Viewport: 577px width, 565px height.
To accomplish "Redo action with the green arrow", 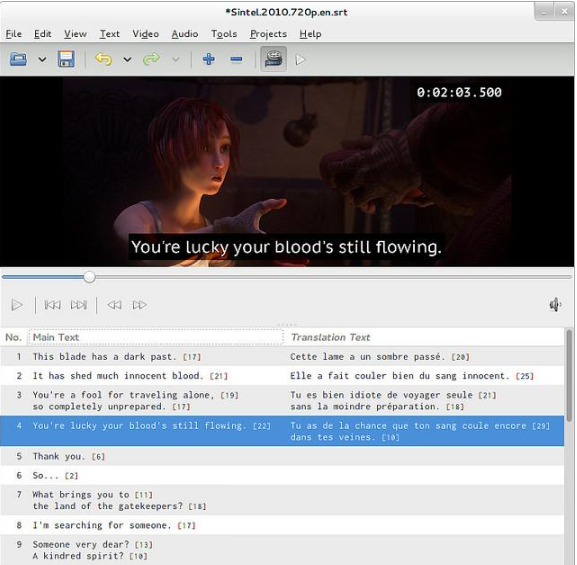I will click(x=151, y=59).
